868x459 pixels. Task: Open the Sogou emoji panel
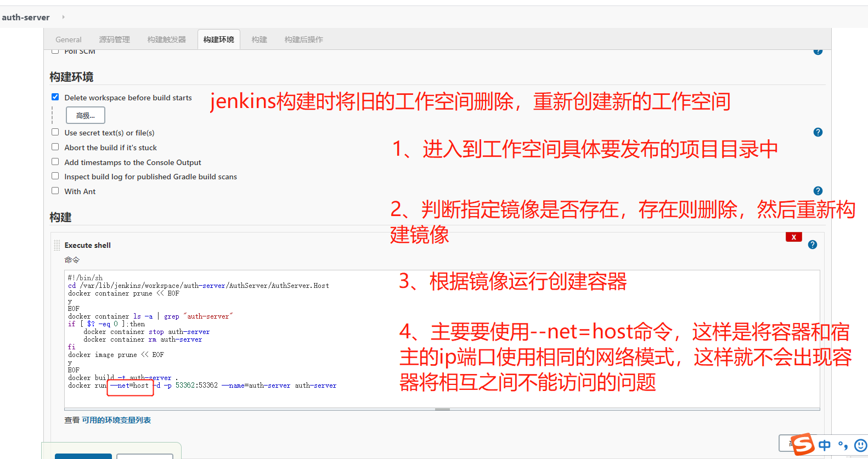(x=861, y=445)
